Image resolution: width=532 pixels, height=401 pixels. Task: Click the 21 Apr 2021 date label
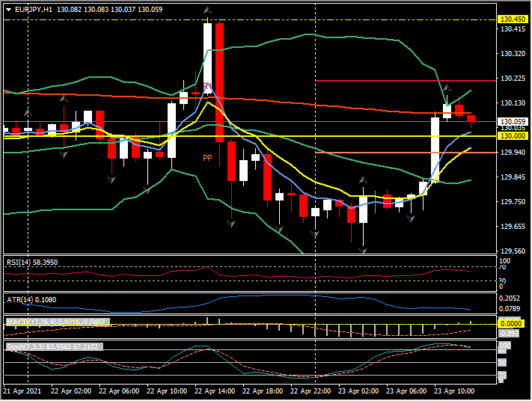coord(24,391)
